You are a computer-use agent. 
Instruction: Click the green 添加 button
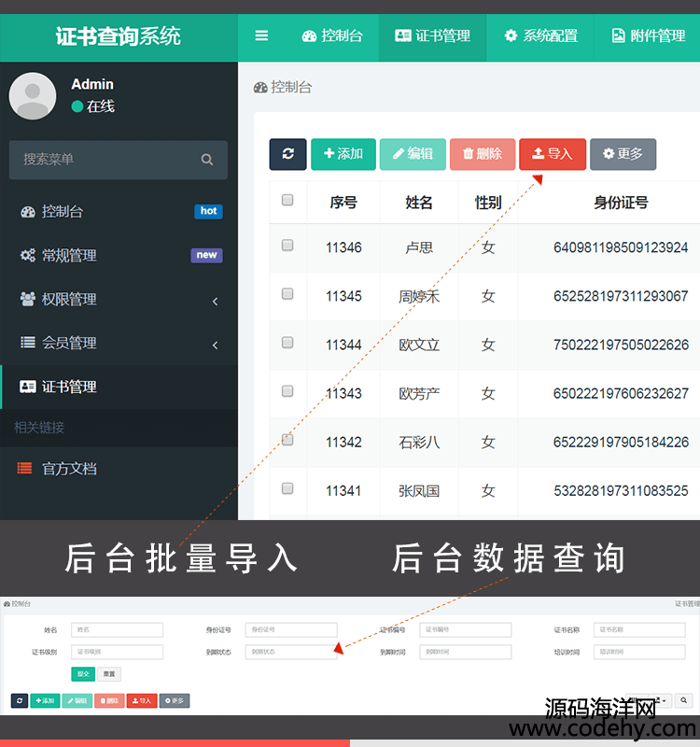[x=343, y=154]
